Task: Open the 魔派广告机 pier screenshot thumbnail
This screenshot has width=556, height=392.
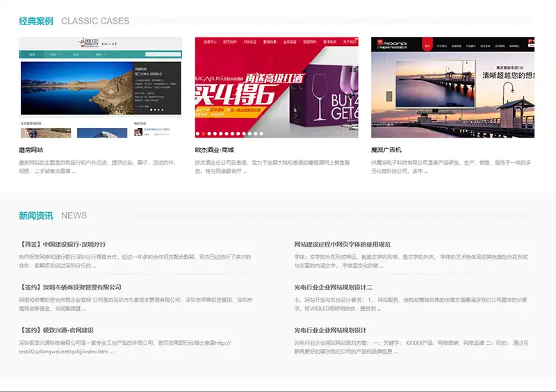Action: click(x=452, y=87)
